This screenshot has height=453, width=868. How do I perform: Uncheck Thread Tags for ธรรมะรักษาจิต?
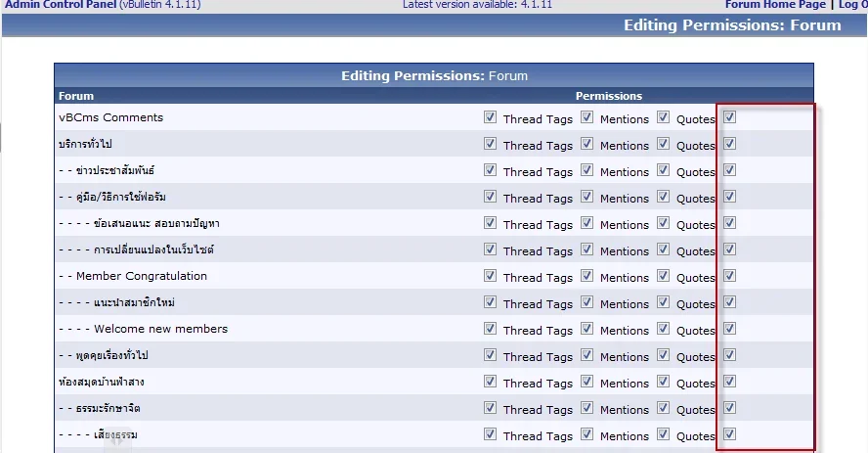click(x=490, y=408)
